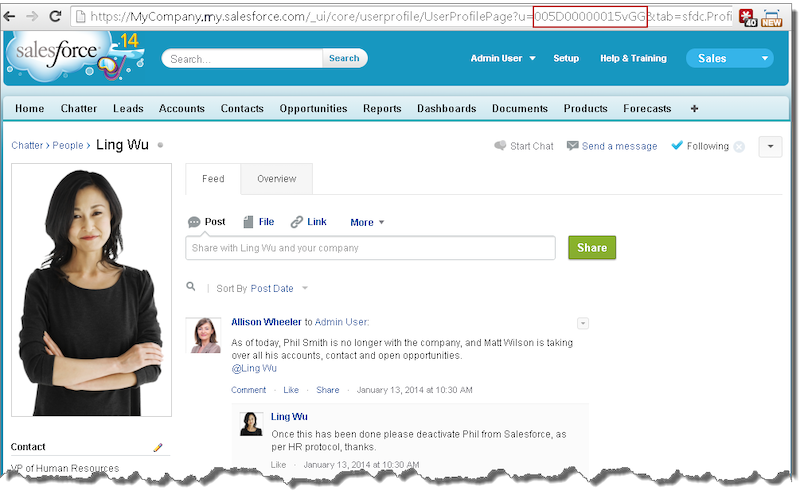The width and height of the screenshot is (800, 502).
Task: Click Ling Wu name in the comment
Action: (289, 417)
